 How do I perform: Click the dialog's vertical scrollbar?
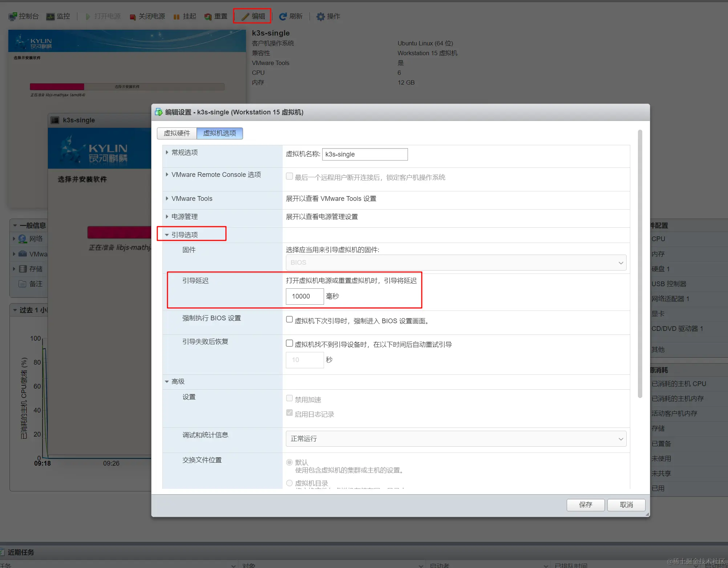point(640,263)
